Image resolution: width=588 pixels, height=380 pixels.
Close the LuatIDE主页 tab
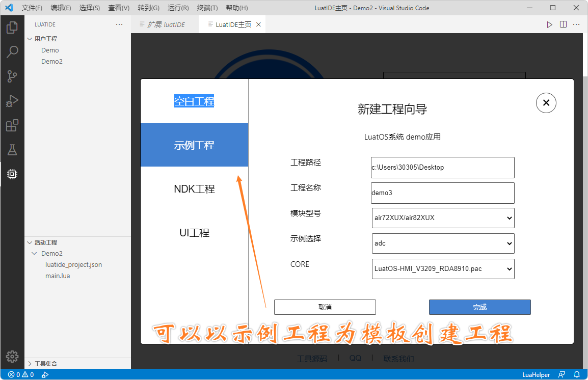point(258,24)
